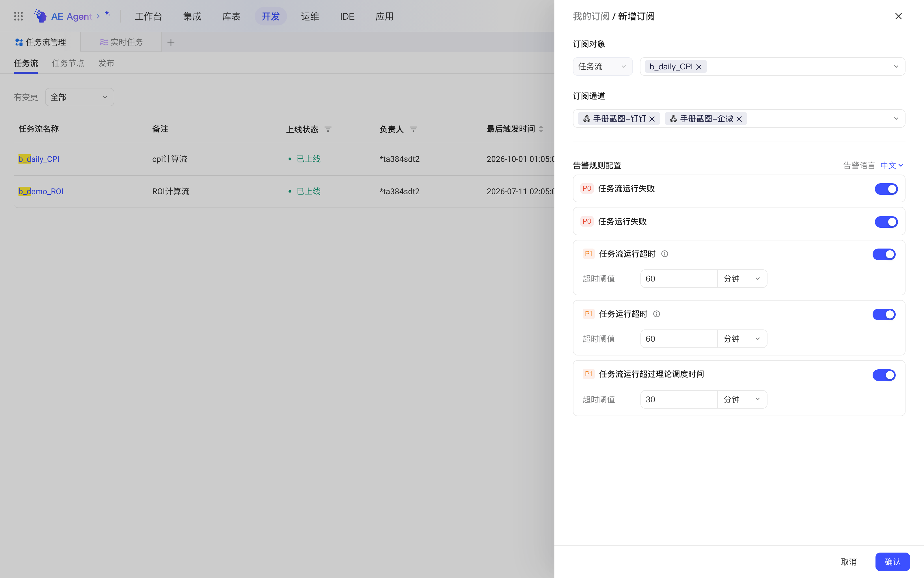Switch to the 任务节点 tab

click(68, 63)
